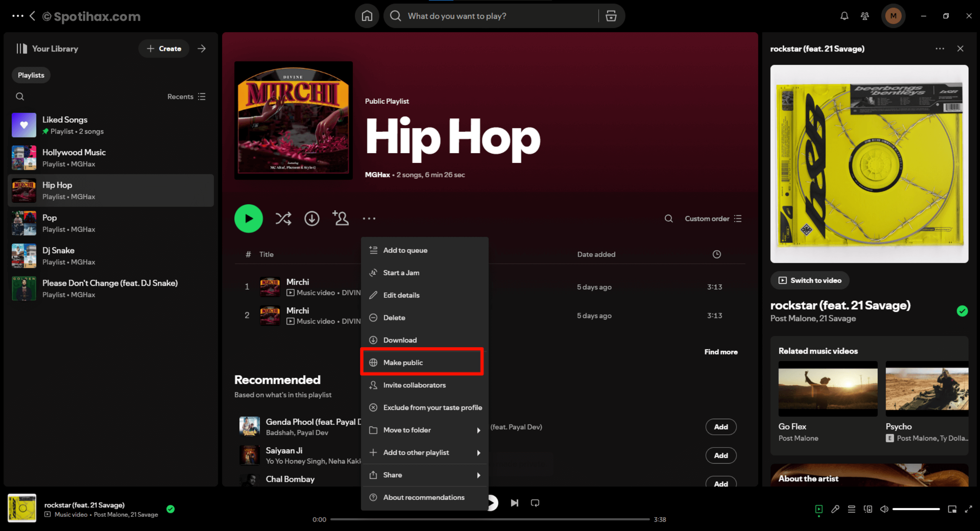980x531 pixels.
Task: Play the Hip Hop playlist
Action: (x=248, y=218)
